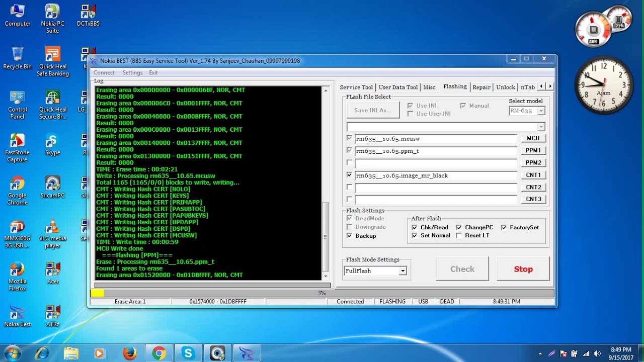Launch Nokia Best desktop shortcut

tap(17, 316)
